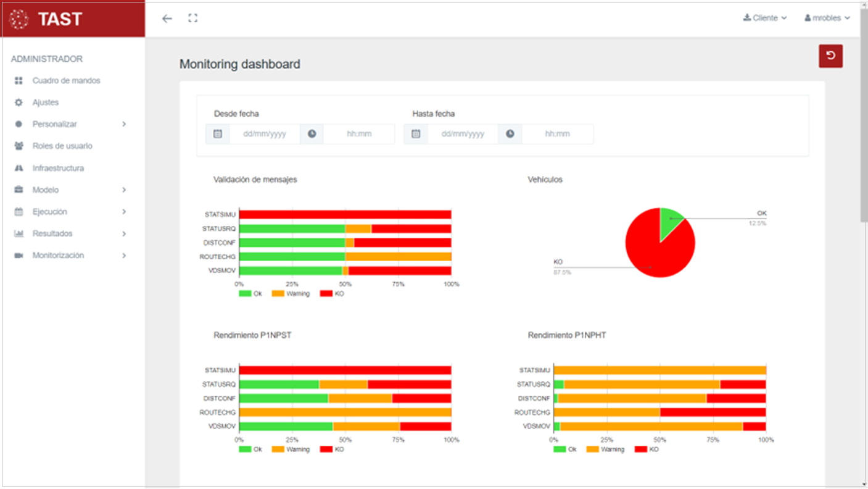The image size is (868, 489).
Task: Click the red refresh dashboard button
Action: click(830, 56)
